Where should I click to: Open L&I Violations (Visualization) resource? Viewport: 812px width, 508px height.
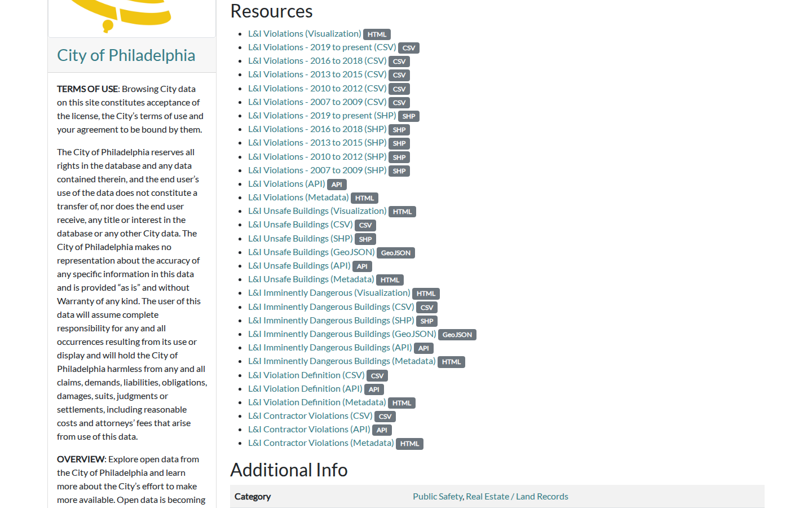(304, 34)
